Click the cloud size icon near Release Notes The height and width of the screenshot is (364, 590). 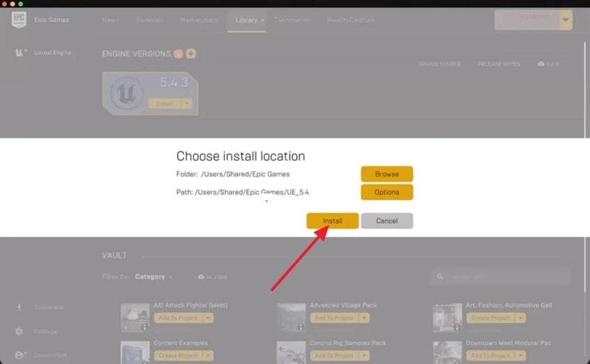(x=541, y=64)
